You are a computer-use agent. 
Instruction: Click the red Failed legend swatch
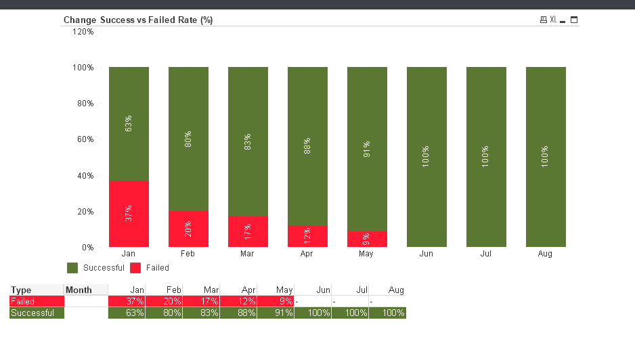tap(135, 268)
